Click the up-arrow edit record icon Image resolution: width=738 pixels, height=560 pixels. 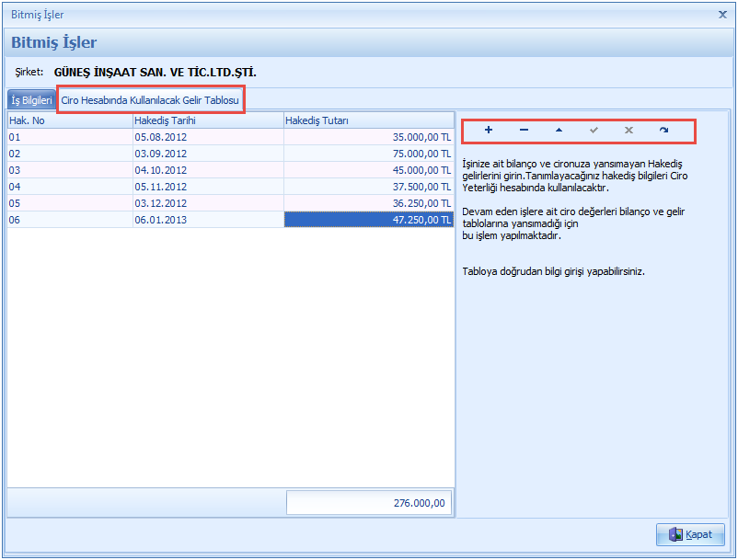(559, 131)
